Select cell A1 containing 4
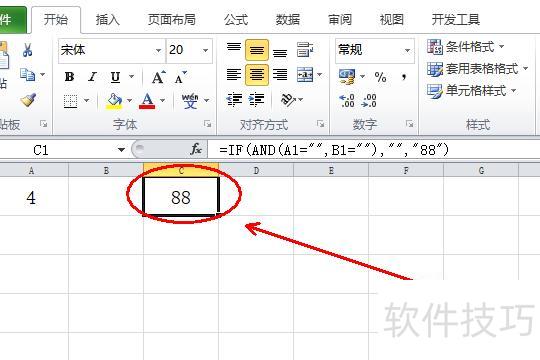The width and height of the screenshot is (540, 360). pos(34,197)
